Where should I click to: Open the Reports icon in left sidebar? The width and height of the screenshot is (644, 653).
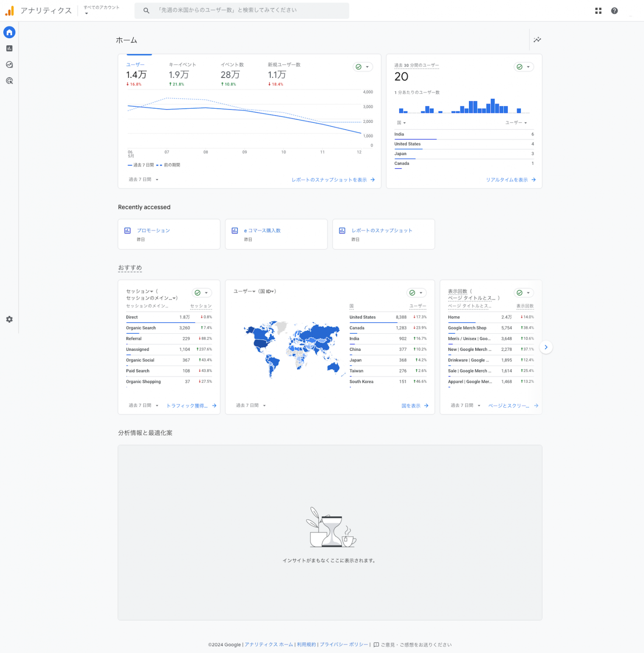coord(9,48)
